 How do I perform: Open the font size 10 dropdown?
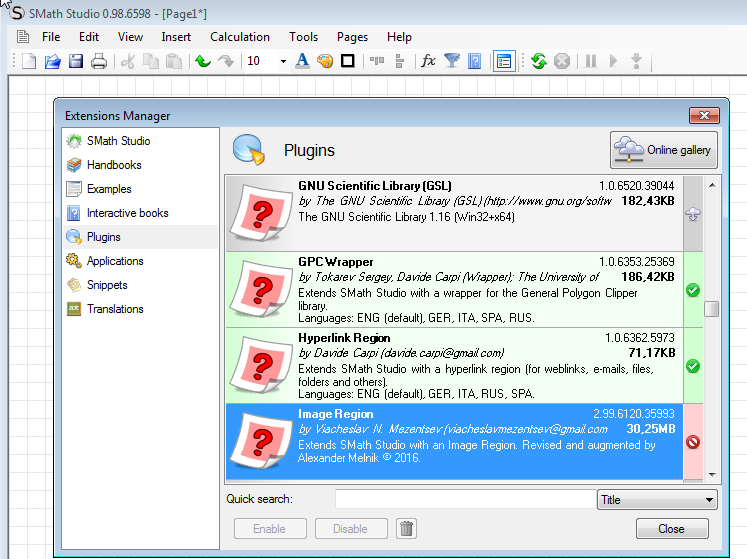pos(283,62)
